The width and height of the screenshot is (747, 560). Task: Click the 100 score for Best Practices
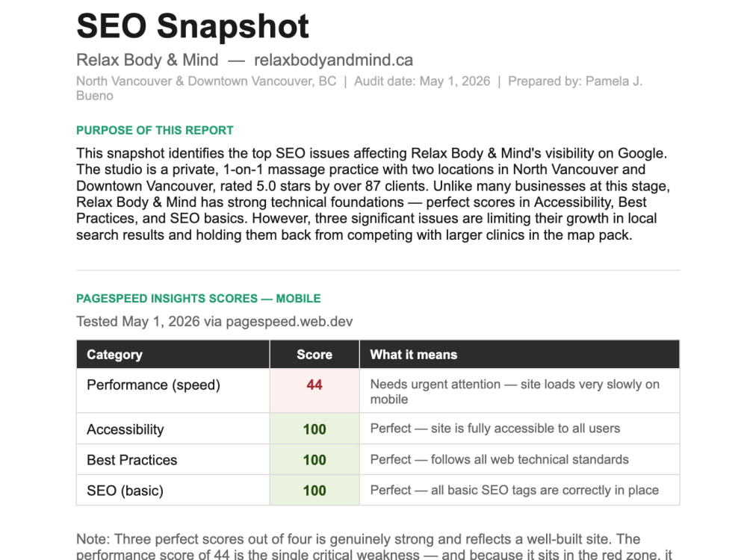[314, 459]
